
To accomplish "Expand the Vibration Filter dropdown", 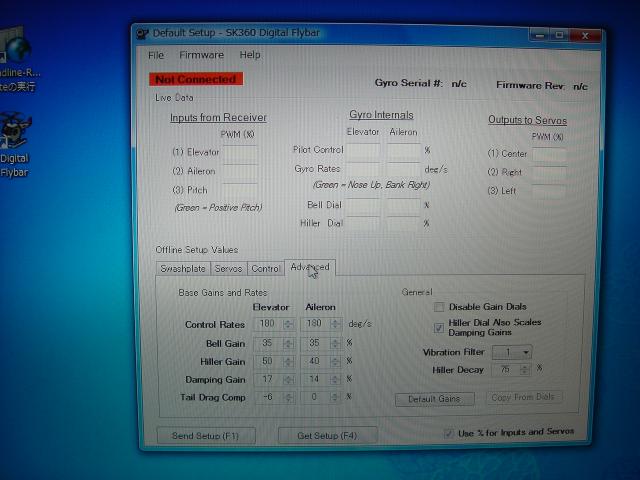I will (526, 352).
